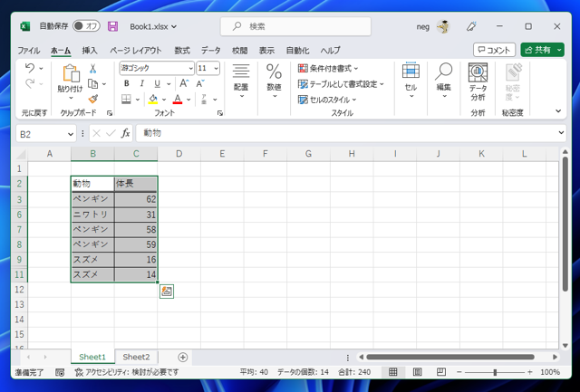Open clipboard pane dialog launcher
Screen dimensions: 580x392
coord(110,113)
